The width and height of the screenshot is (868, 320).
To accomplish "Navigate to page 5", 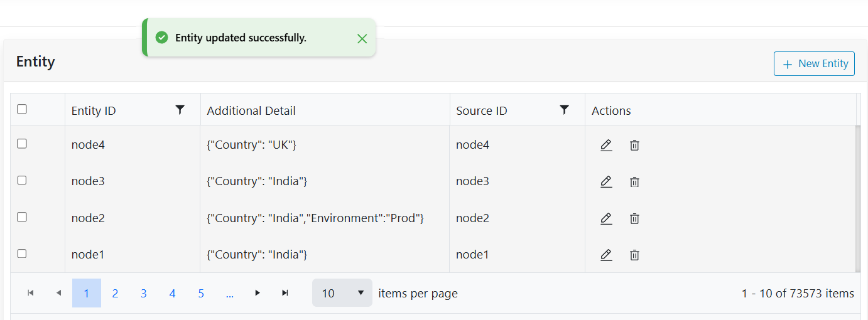I will 201,294.
